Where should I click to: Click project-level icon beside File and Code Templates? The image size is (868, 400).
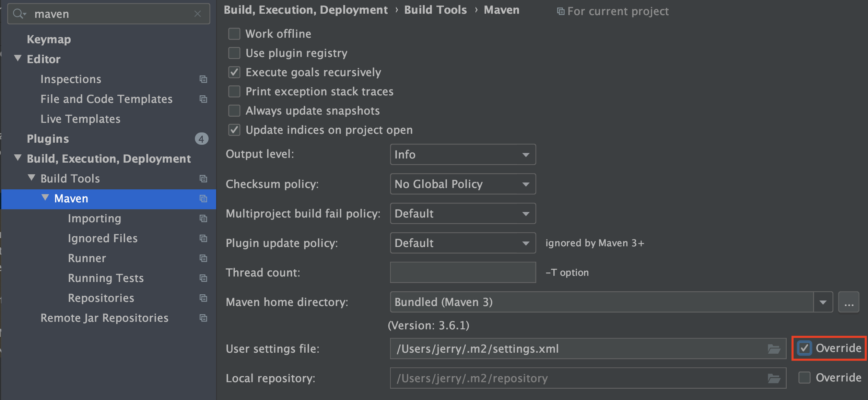203,99
